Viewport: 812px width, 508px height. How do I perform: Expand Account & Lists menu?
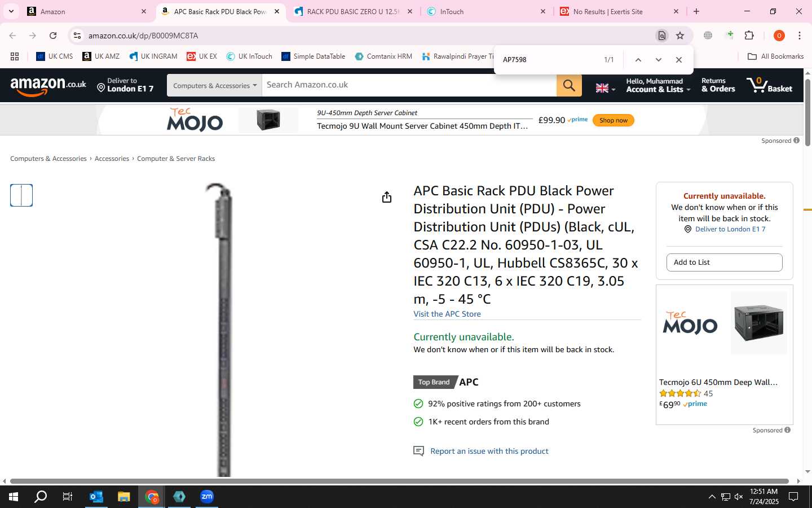click(657, 85)
